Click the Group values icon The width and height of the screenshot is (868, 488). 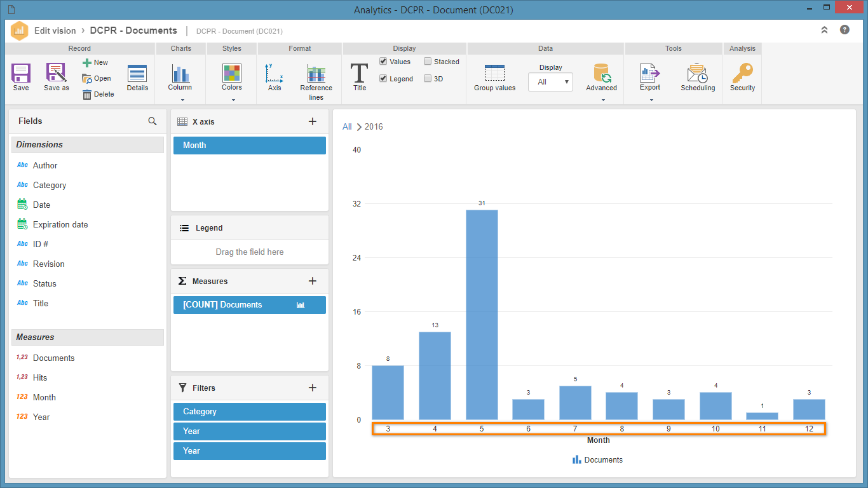coord(494,73)
